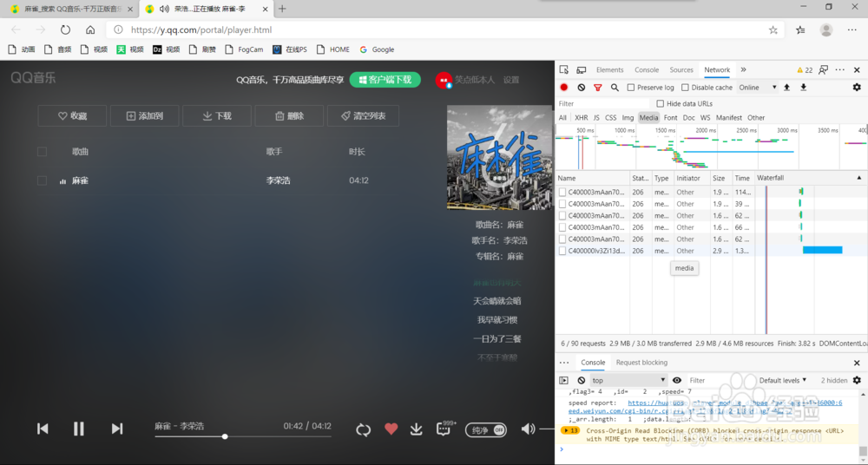Skip to next track
868x465 pixels.
(117, 429)
